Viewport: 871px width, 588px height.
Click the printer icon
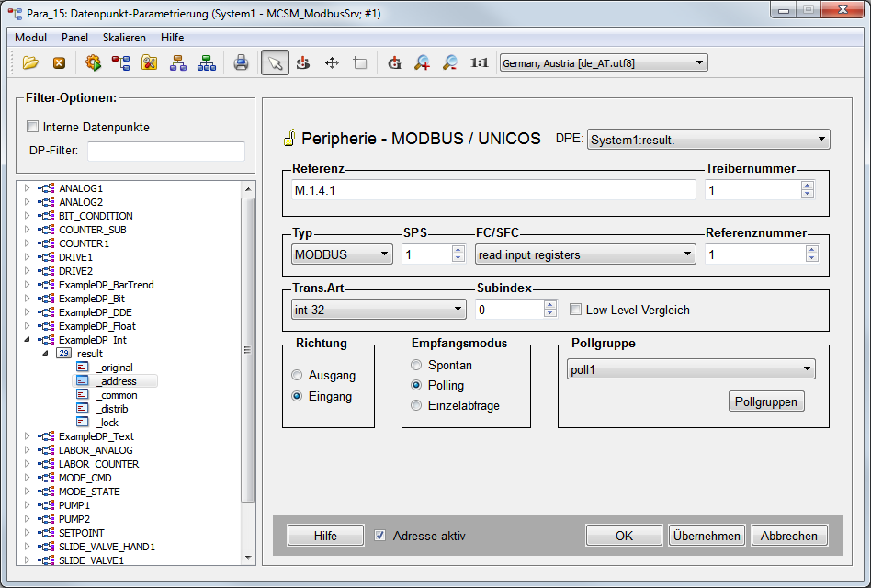[241, 62]
